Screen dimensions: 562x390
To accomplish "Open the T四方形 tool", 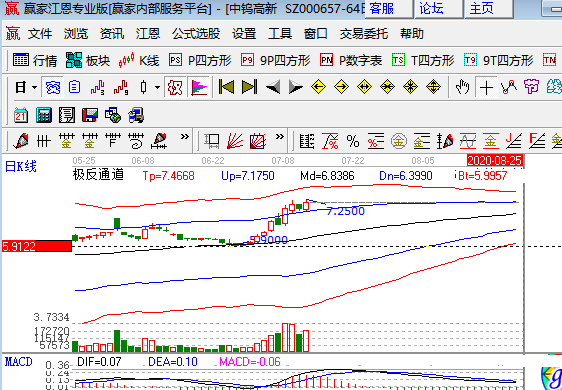I will tap(423, 60).
